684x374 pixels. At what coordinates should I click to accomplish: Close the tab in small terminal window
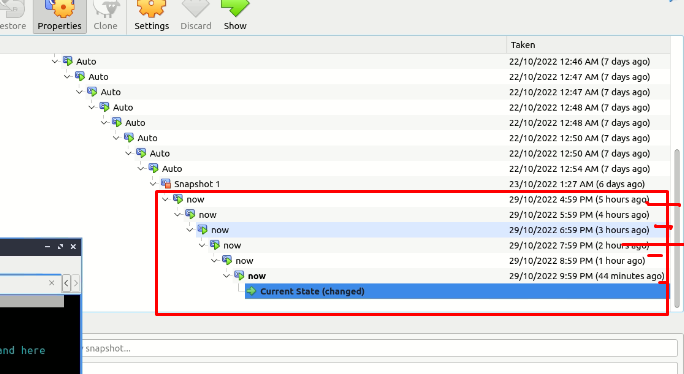[51, 283]
